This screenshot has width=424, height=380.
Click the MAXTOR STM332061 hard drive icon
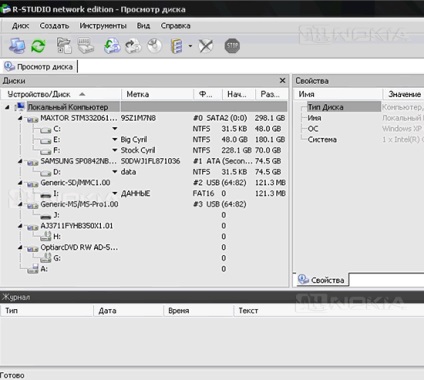(x=33, y=119)
